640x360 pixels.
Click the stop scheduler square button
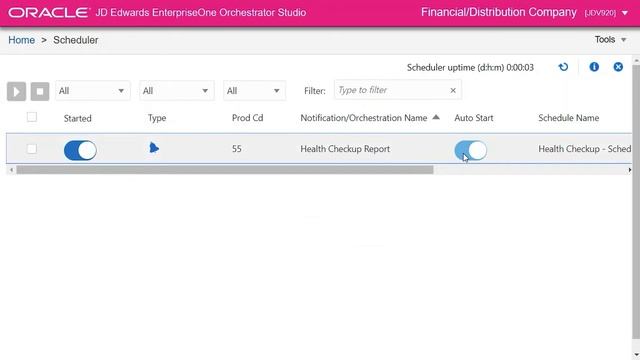point(40,91)
